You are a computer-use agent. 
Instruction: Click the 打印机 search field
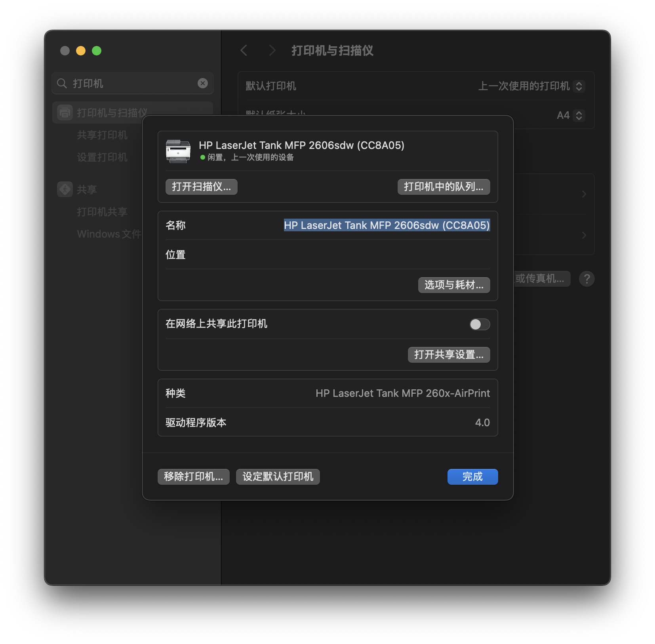[133, 83]
